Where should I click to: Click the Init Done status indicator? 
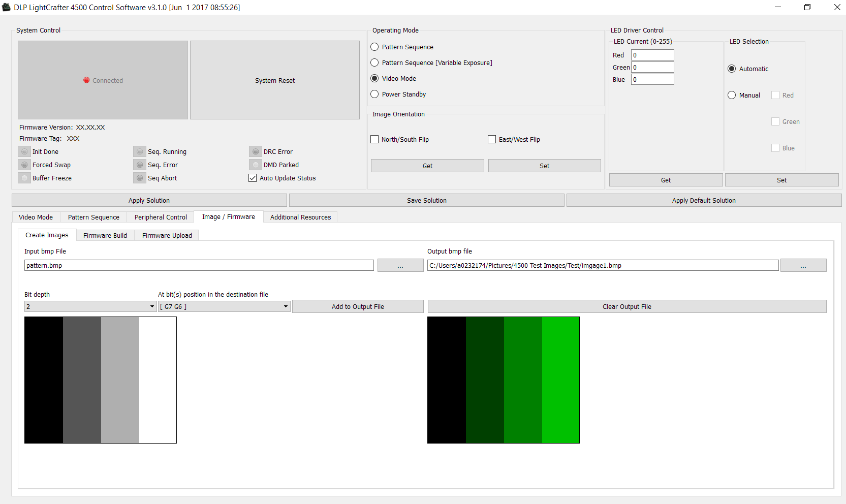tap(24, 151)
